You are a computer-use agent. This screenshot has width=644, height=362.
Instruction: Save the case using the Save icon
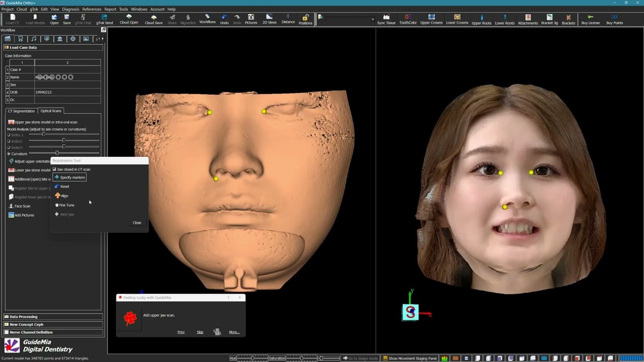pos(66,19)
